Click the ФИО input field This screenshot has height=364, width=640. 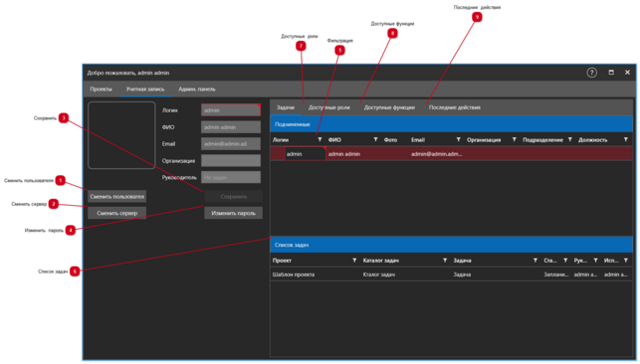coord(231,127)
